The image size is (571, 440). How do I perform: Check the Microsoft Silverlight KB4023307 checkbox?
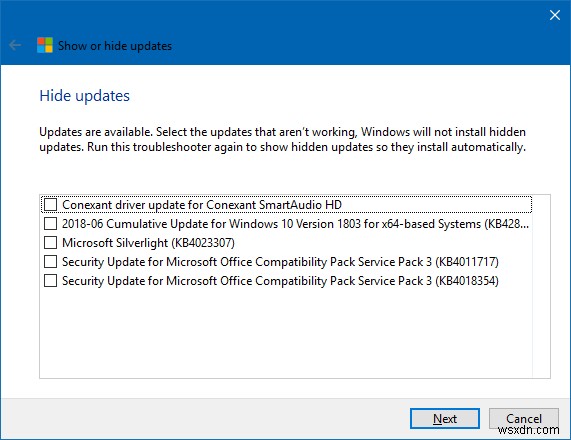(x=50, y=243)
